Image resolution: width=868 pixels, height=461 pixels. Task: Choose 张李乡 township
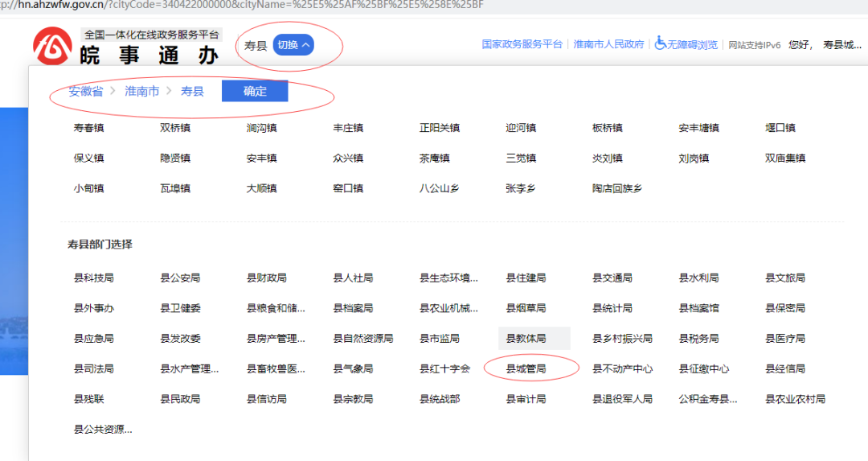tap(520, 188)
